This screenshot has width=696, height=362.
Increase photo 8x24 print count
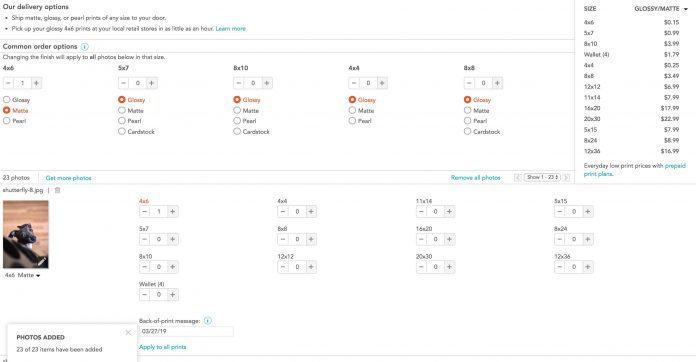(x=588, y=239)
